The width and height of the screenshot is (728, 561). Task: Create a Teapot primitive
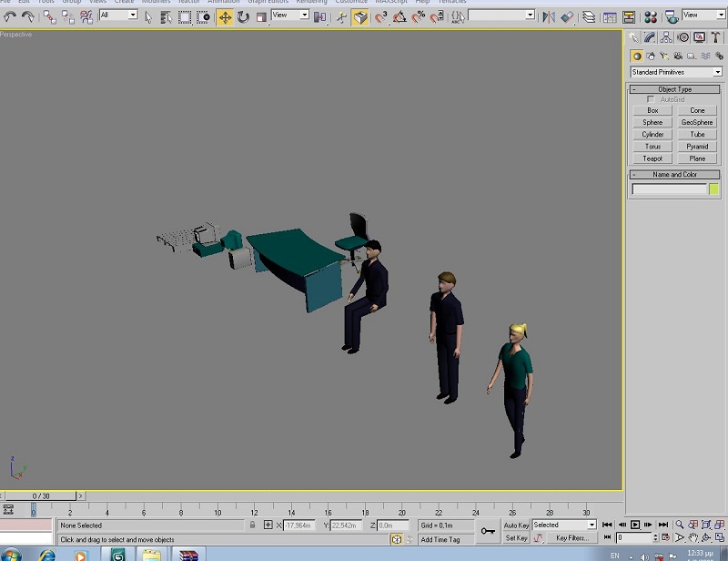point(652,158)
